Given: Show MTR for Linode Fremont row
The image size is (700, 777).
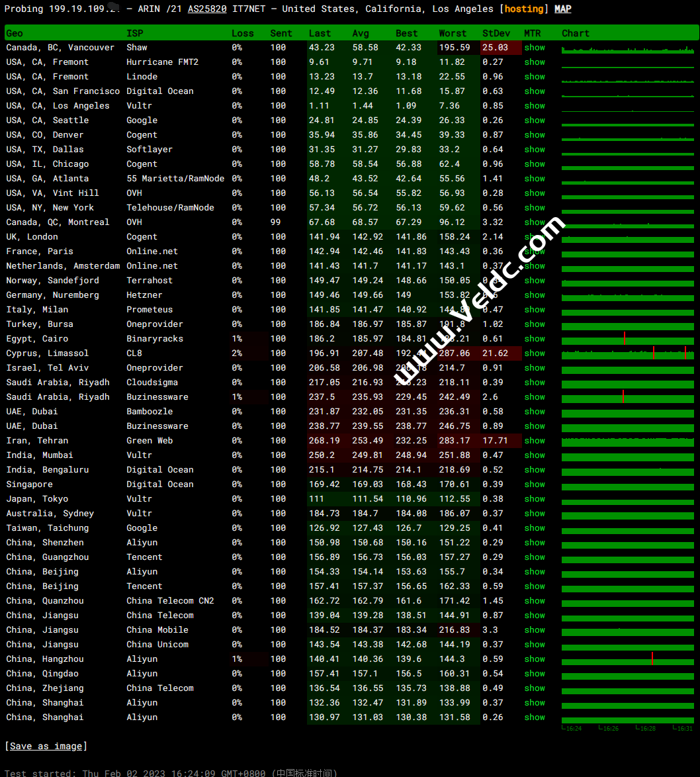Looking at the screenshot, I should [x=535, y=76].
